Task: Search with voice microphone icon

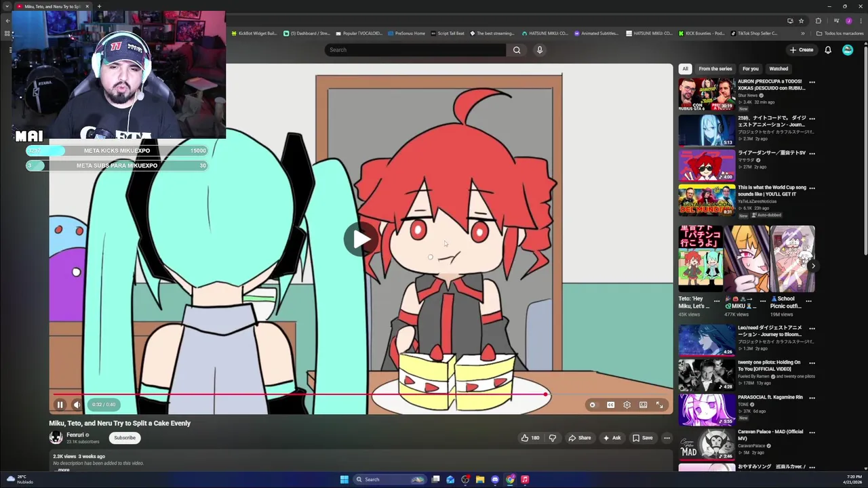Action: click(540, 49)
